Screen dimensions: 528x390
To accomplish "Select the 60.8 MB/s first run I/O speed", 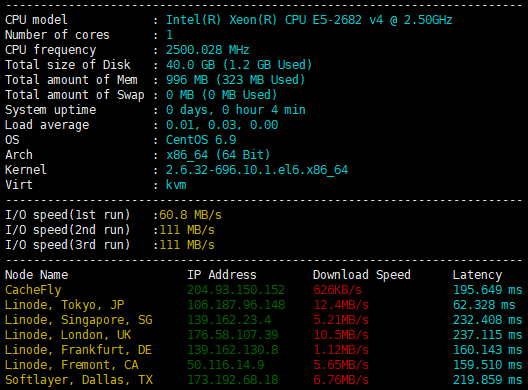I will (190, 215).
